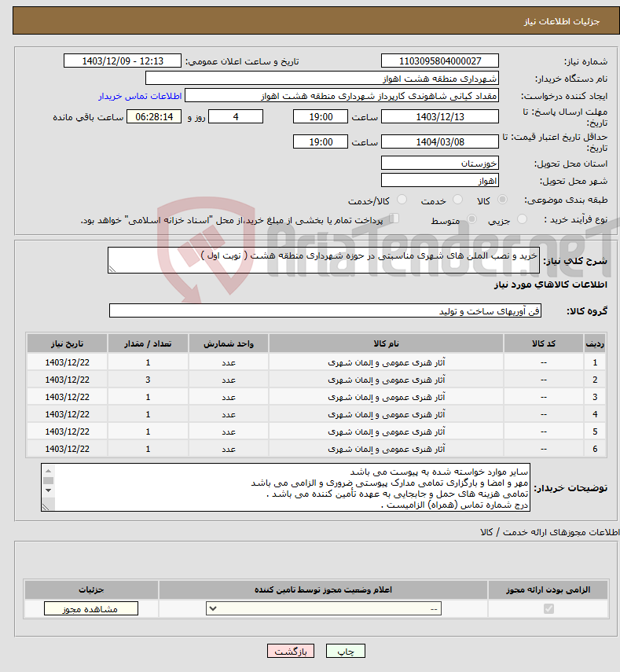Click the remaining days field showing 4

click(x=236, y=116)
